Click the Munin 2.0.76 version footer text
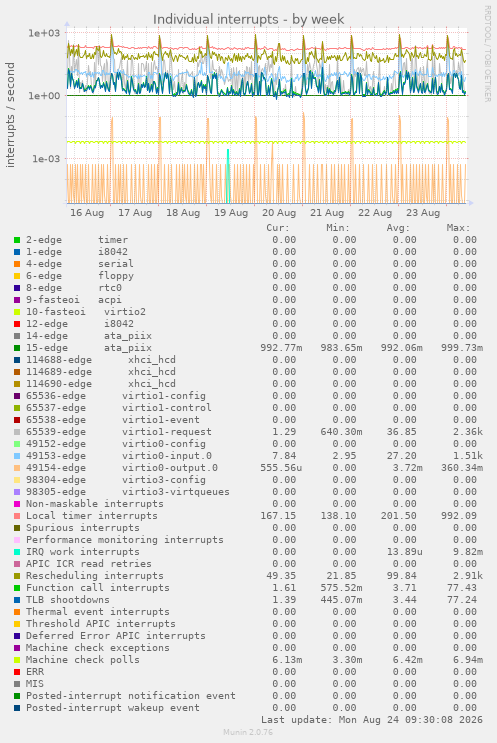Image resolution: width=497 pixels, height=743 pixels. [x=248, y=732]
